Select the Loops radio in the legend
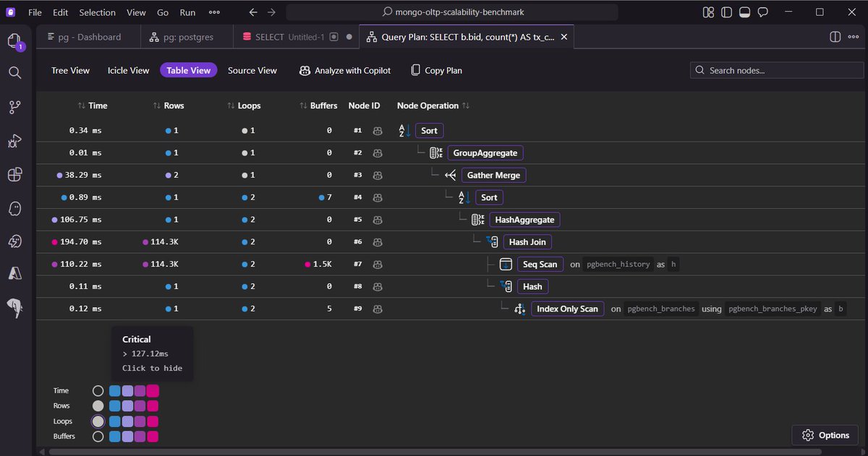 pos(98,421)
